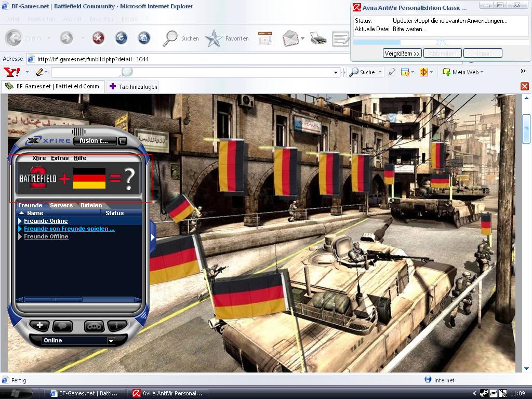
Task: Click Battlefield plus flag banner in Xfire
Action: pyautogui.click(x=79, y=178)
